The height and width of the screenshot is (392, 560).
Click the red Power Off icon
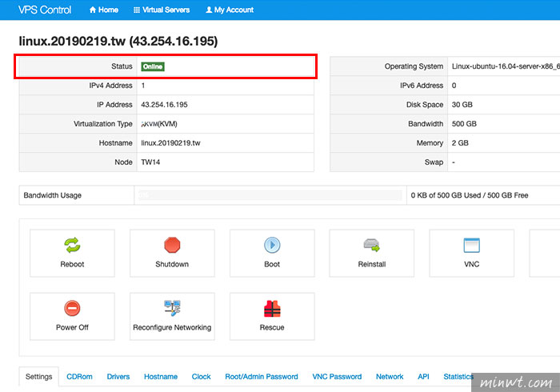click(72, 308)
